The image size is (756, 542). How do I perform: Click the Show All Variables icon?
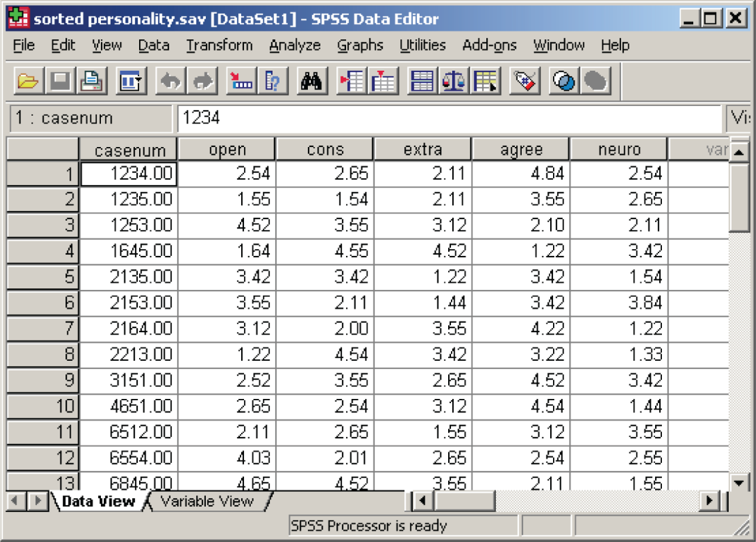(595, 81)
